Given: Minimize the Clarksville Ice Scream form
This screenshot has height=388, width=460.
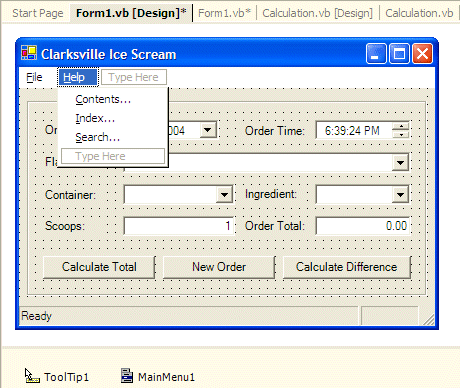Looking at the screenshot, I should (x=376, y=53).
